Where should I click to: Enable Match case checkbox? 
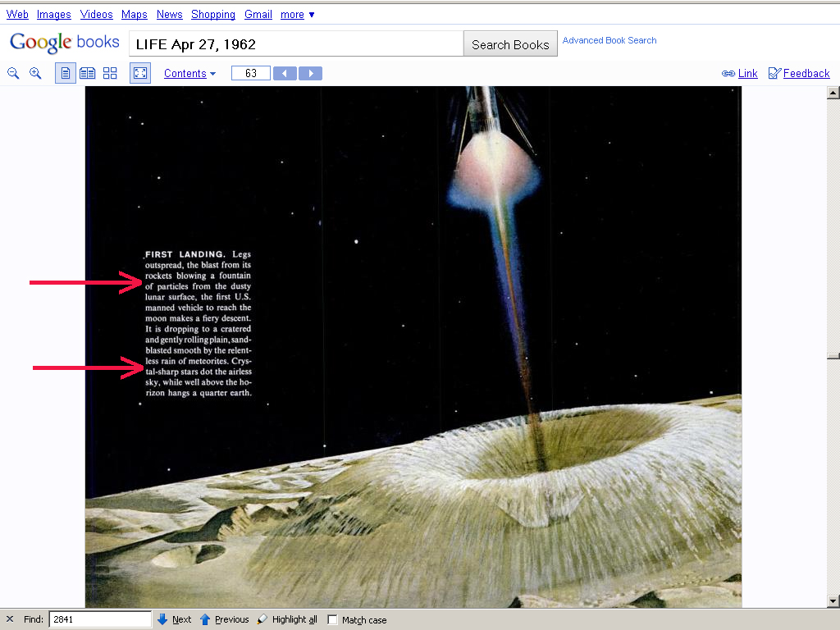coord(332,620)
